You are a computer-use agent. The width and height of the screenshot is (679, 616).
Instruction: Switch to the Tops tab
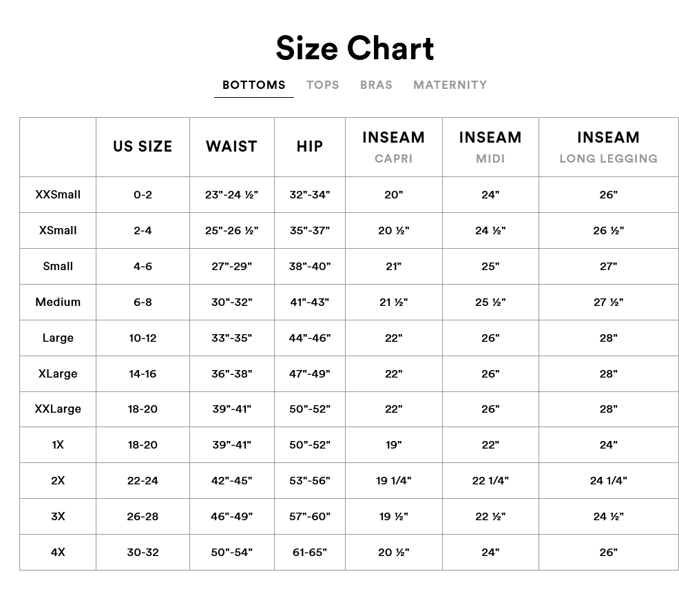click(x=322, y=85)
